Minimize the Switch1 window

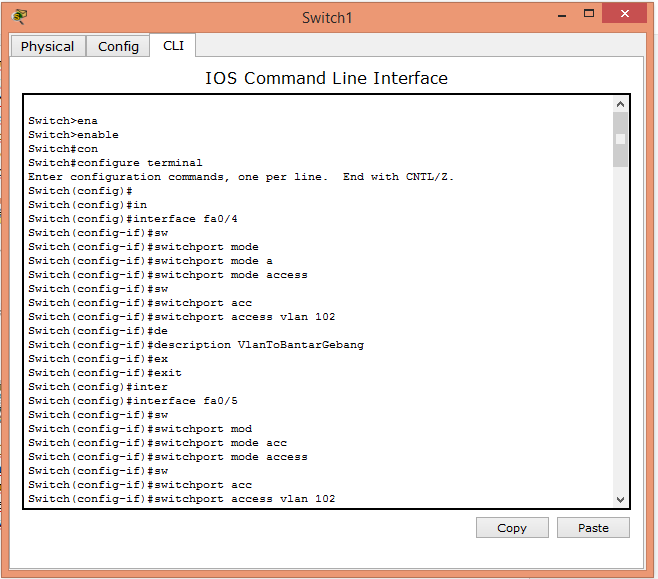pyautogui.click(x=562, y=16)
